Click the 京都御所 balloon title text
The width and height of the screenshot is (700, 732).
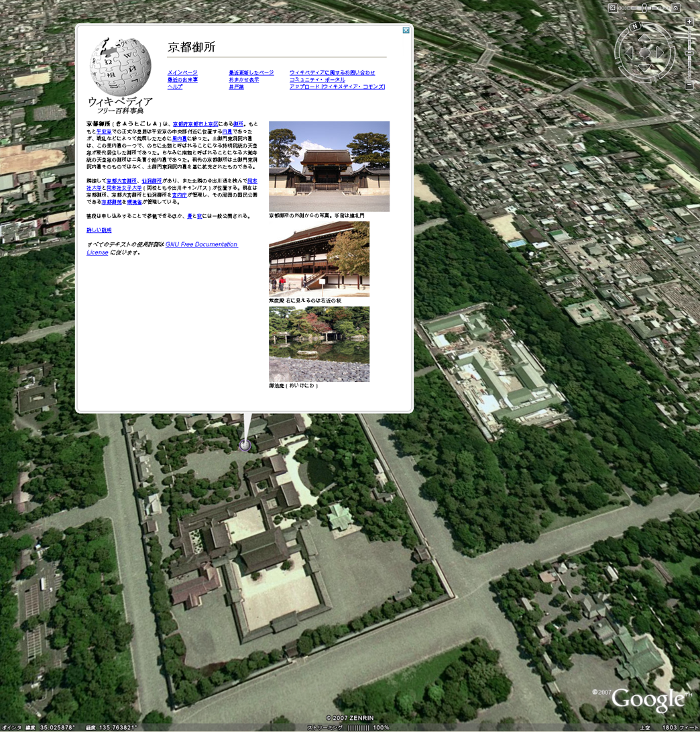[191, 47]
